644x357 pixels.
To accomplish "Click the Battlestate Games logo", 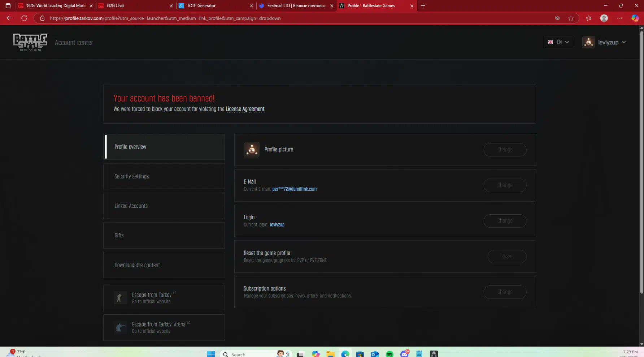I will 30,42.
